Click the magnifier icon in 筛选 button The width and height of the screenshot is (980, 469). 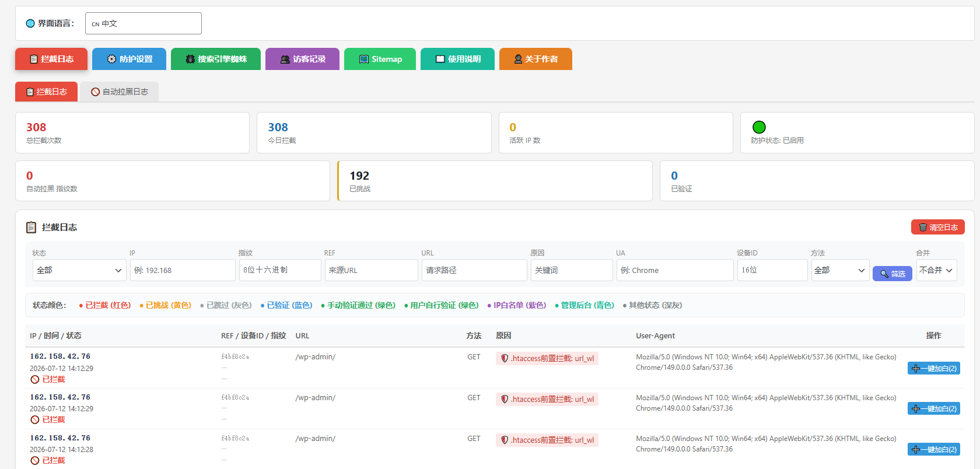click(x=884, y=274)
